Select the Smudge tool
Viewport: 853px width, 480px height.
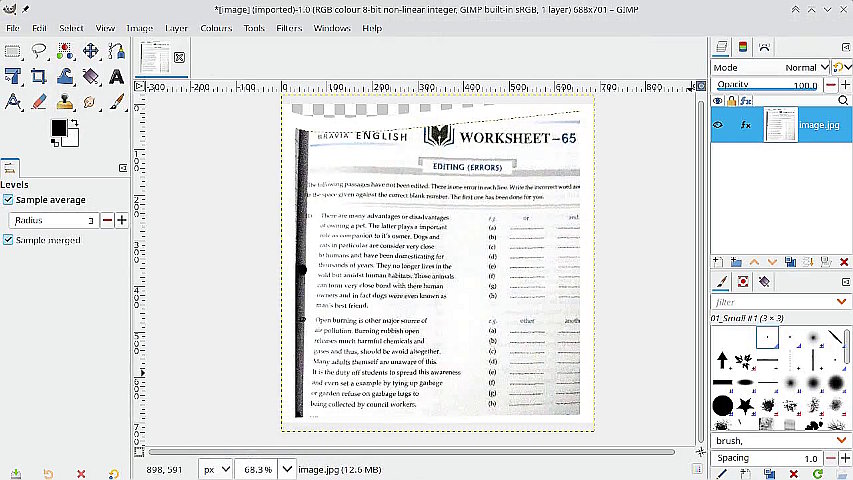pyautogui.click(x=90, y=102)
